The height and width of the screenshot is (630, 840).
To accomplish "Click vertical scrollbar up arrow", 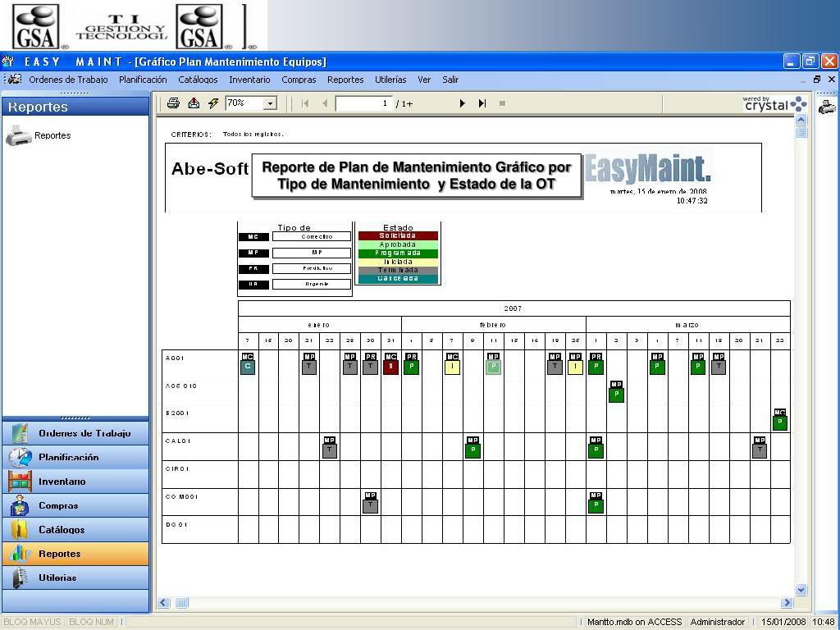I will (x=801, y=120).
